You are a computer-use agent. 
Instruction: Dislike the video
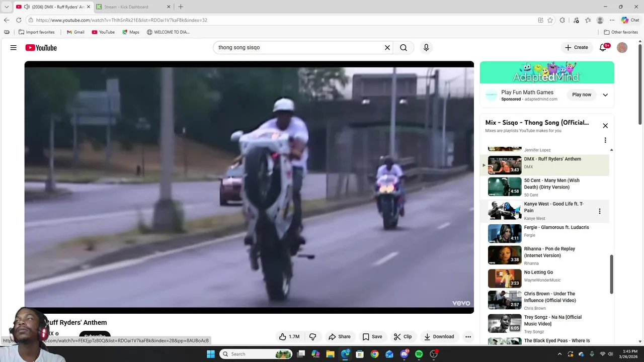[x=312, y=337]
